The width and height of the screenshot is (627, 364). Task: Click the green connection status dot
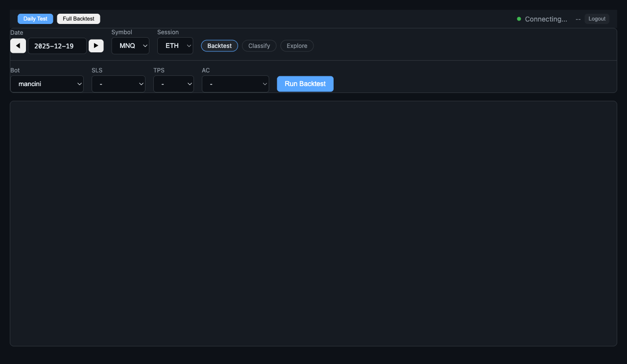[x=519, y=19]
